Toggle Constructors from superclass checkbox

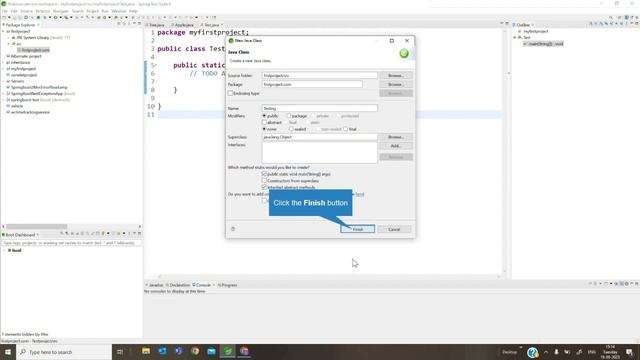click(x=264, y=180)
